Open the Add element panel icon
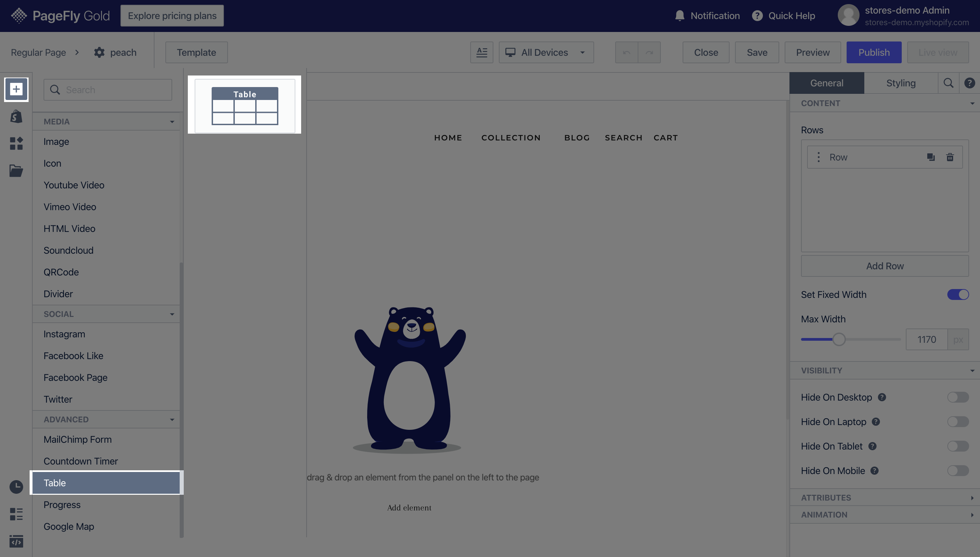Image resolution: width=980 pixels, height=557 pixels. tap(16, 89)
